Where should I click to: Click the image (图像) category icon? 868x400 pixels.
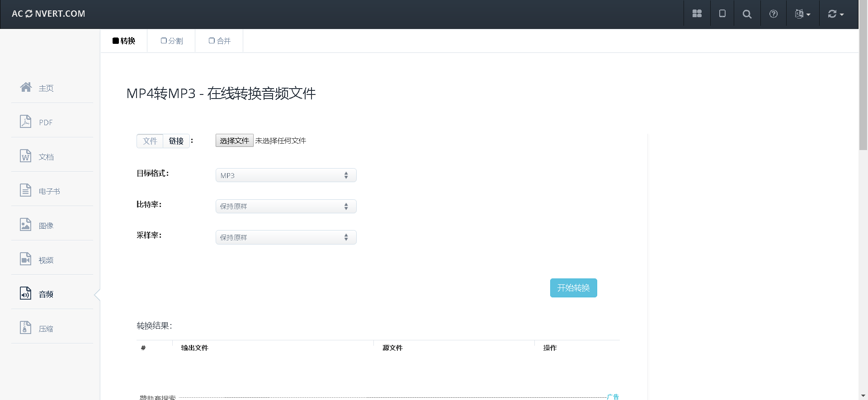tap(26, 225)
